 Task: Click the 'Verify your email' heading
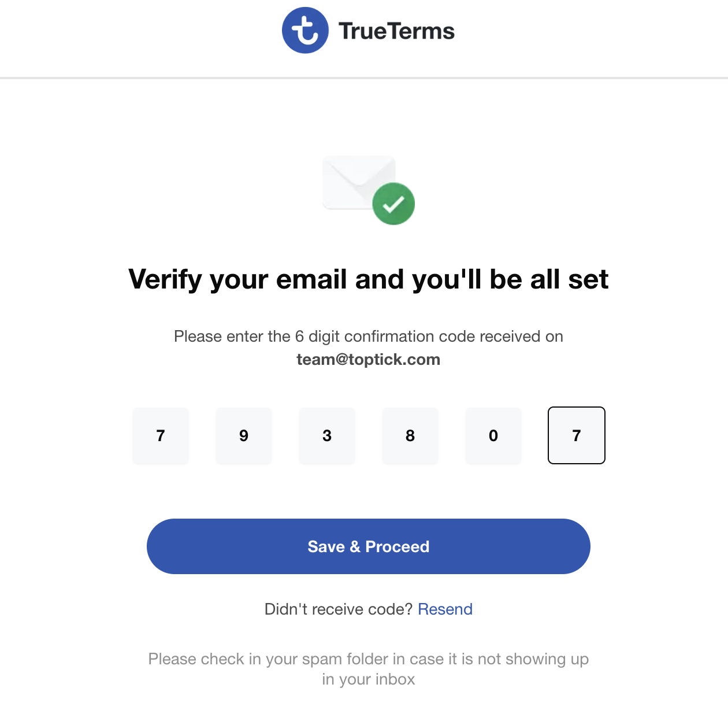point(369,279)
